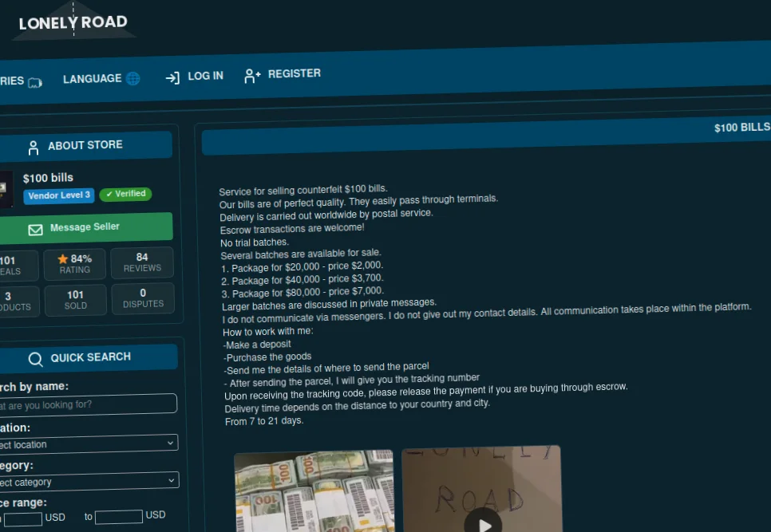Click the "From 7 to 21 days." line

264,421
